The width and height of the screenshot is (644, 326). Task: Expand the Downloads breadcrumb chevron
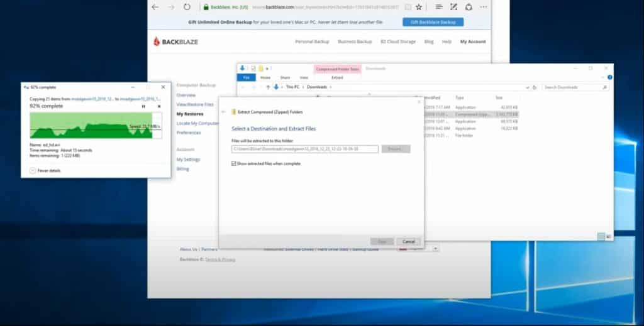[x=330, y=87]
